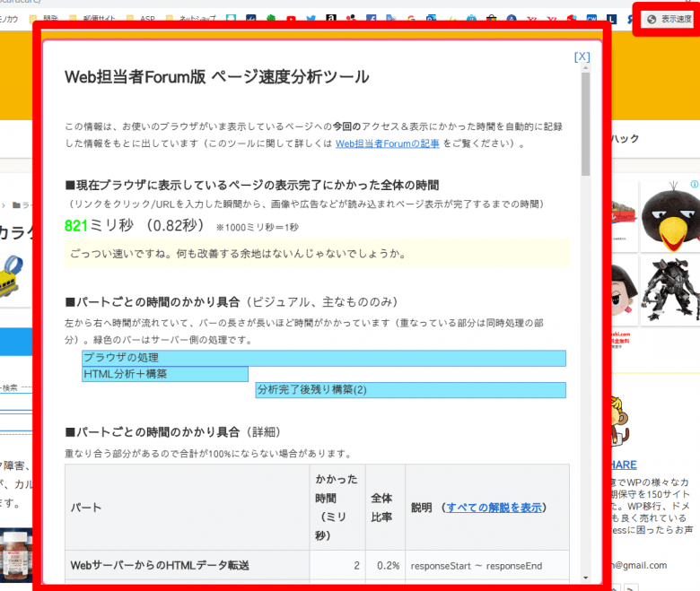The image size is (700, 591).
Task: Click the WebサーバーからのHTMLデータ転送 row label
Action: coord(160,566)
